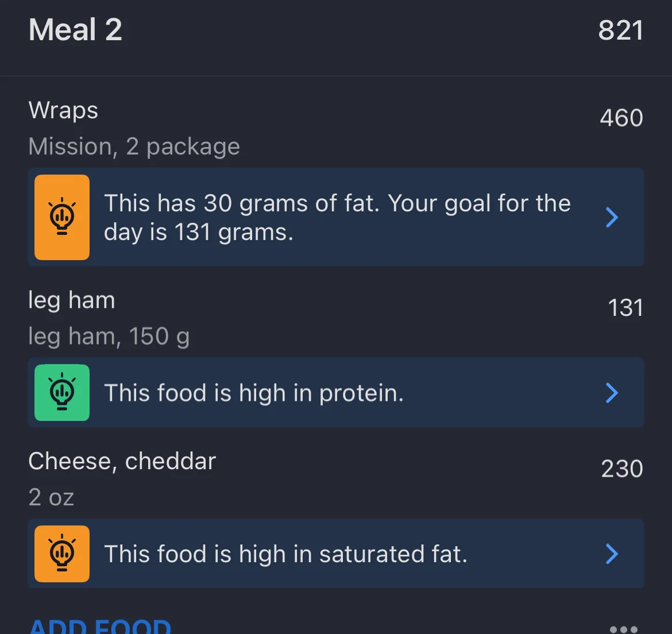Screen dimensions: 672x634
Task: Tap the orange lightbulb icon under Cheese, cheddar
Action: [x=62, y=554]
